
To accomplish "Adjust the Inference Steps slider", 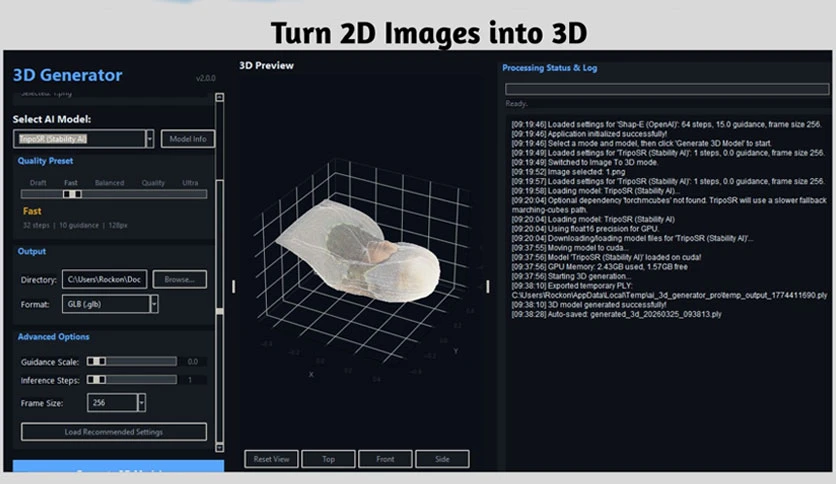I will point(132,380).
